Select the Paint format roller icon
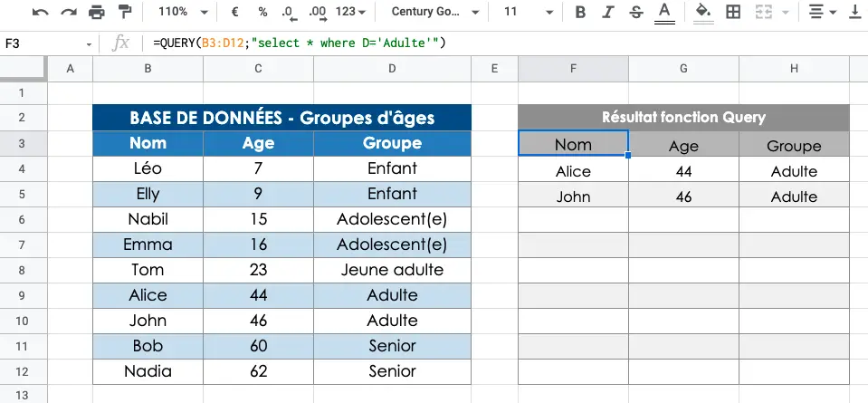 pyautogui.click(x=125, y=12)
